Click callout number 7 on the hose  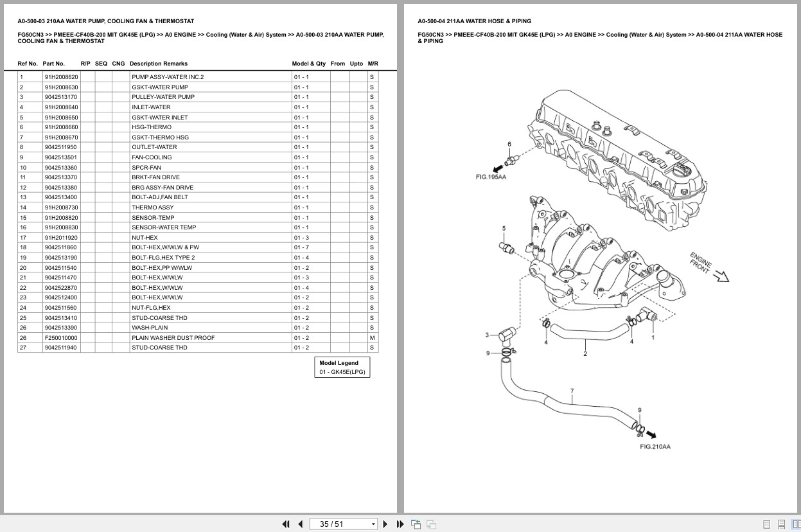coord(572,391)
